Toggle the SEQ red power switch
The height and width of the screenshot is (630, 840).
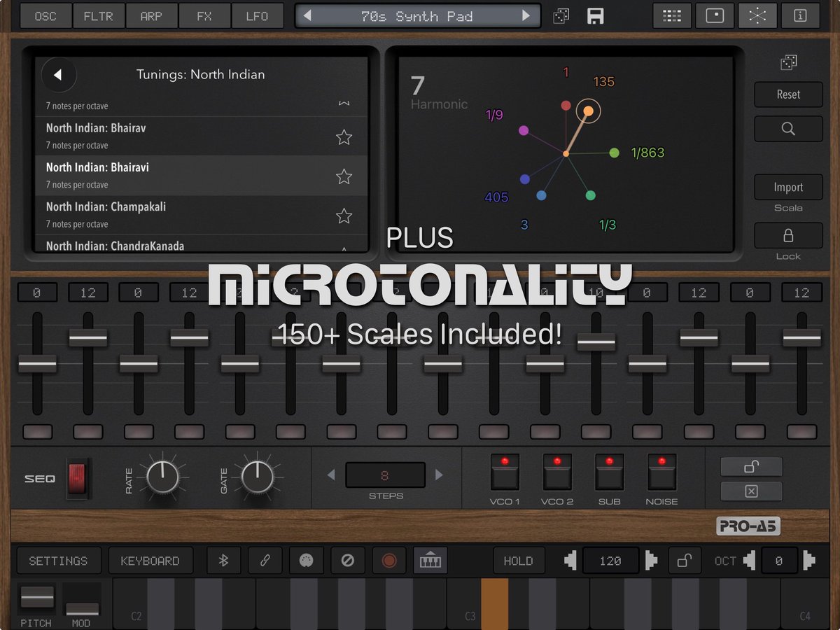tap(78, 478)
